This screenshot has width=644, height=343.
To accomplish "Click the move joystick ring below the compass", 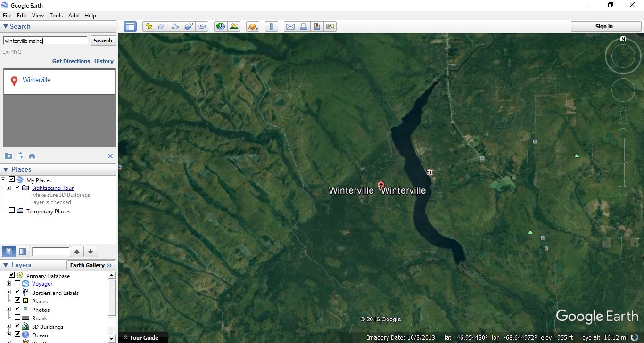I will (623, 90).
